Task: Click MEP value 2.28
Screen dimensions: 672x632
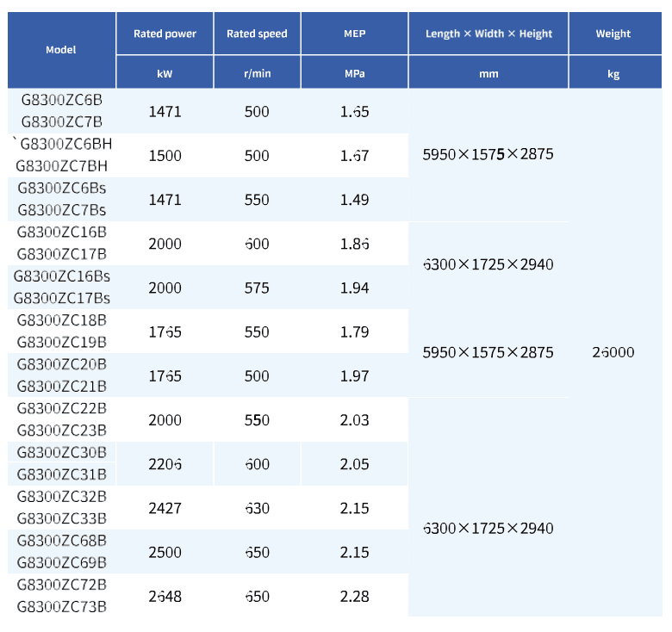Action: [x=354, y=597]
